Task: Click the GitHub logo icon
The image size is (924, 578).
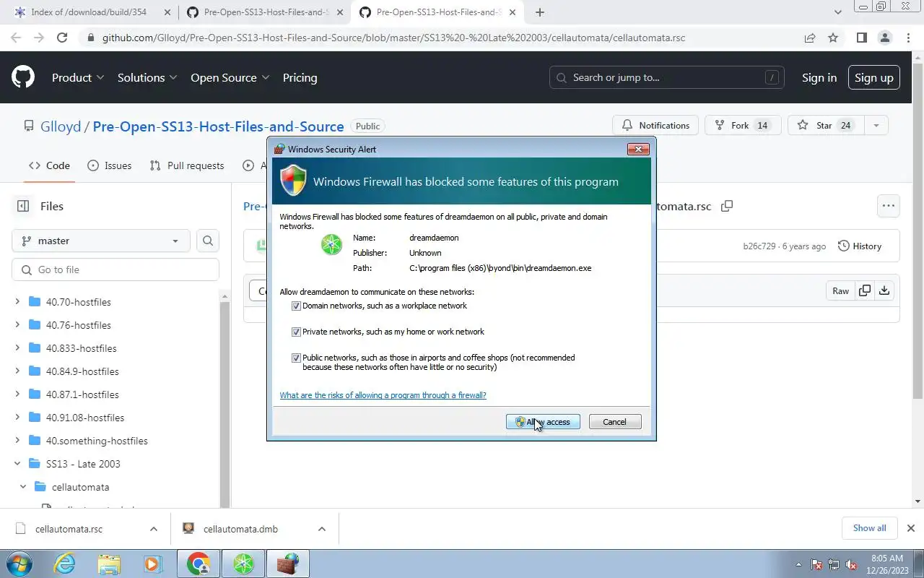Action: [x=23, y=77]
